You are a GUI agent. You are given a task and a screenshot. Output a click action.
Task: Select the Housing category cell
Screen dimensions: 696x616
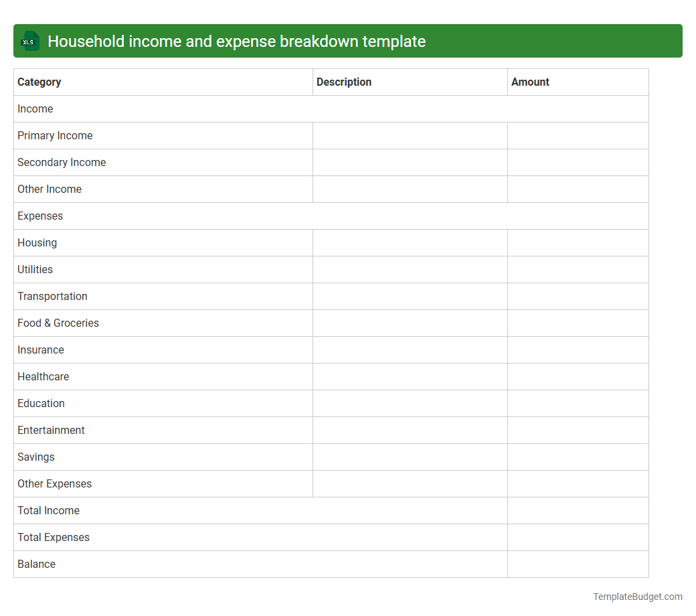pos(37,242)
